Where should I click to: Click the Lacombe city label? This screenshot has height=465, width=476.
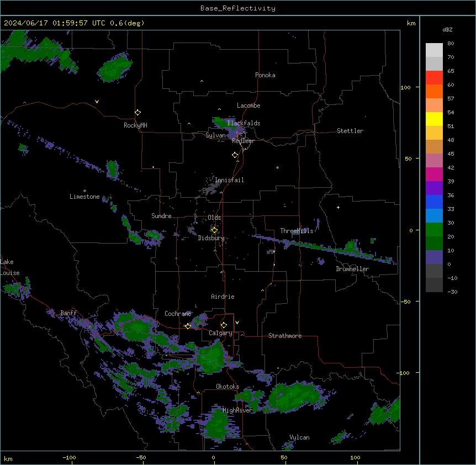pos(248,105)
